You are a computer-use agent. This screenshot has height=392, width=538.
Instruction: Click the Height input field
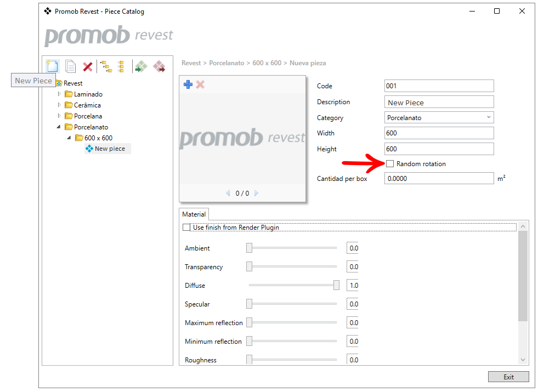tap(439, 149)
